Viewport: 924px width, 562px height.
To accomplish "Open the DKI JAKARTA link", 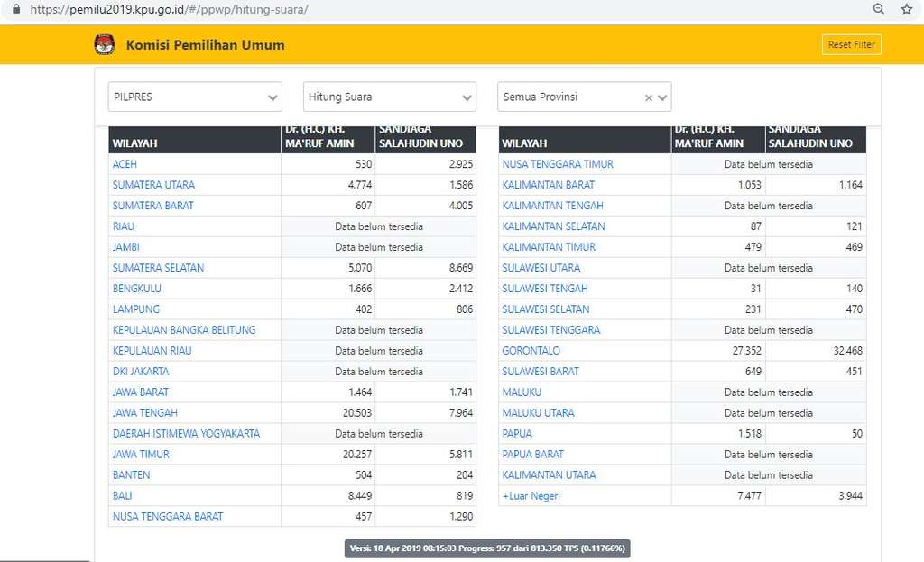I will 140,371.
